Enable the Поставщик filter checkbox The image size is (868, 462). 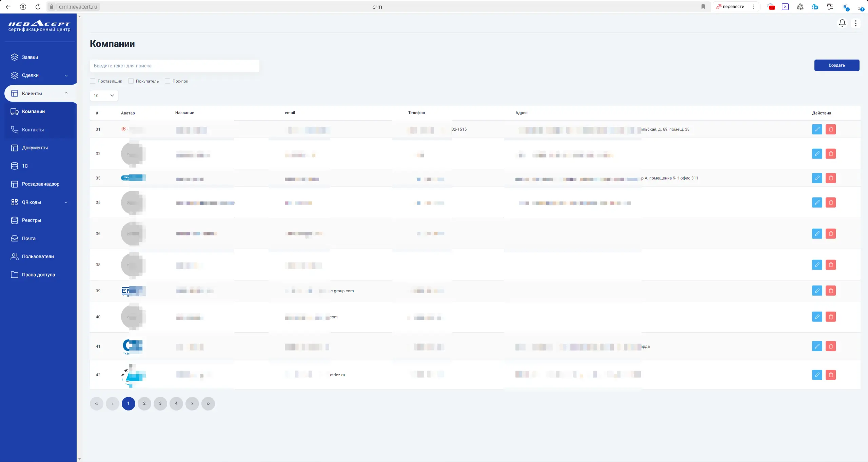[x=92, y=81]
